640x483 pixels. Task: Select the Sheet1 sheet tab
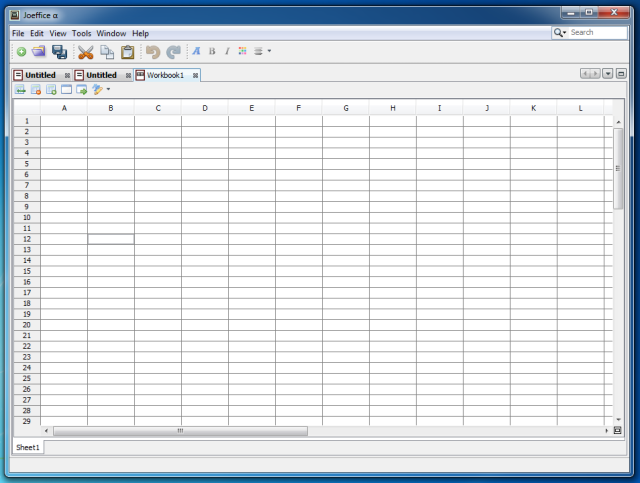28,447
